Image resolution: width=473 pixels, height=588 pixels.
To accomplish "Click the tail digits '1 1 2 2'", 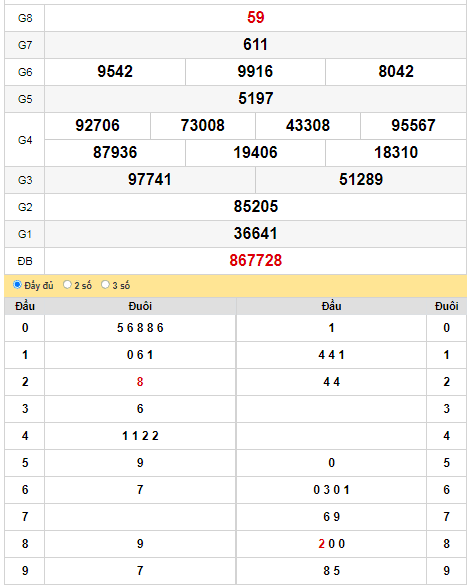I will [x=140, y=436].
